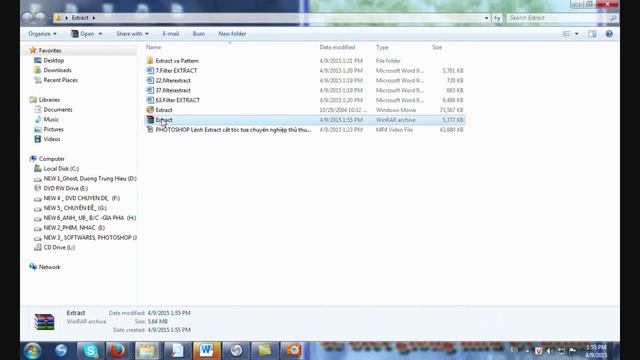The height and width of the screenshot is (360, 640).
Task: Select the Extract va Pattern folder
Action: click(x=177, y=61)
